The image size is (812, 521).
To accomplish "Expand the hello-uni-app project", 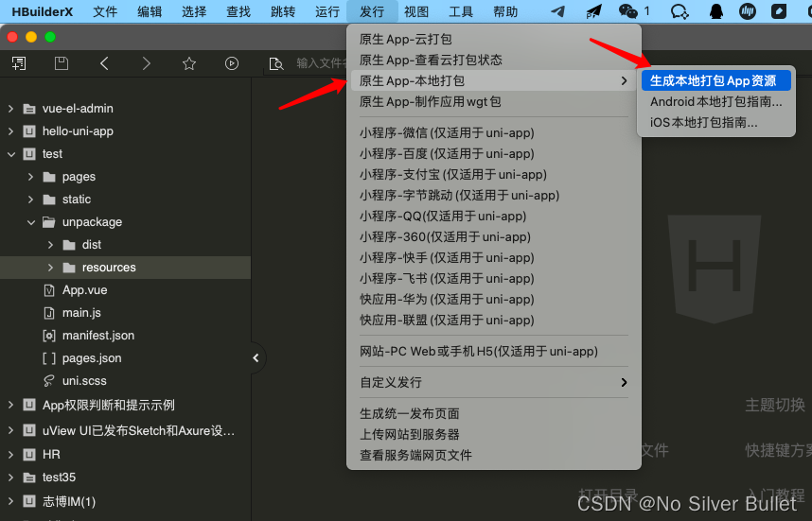I will click(x=10, y=131).
